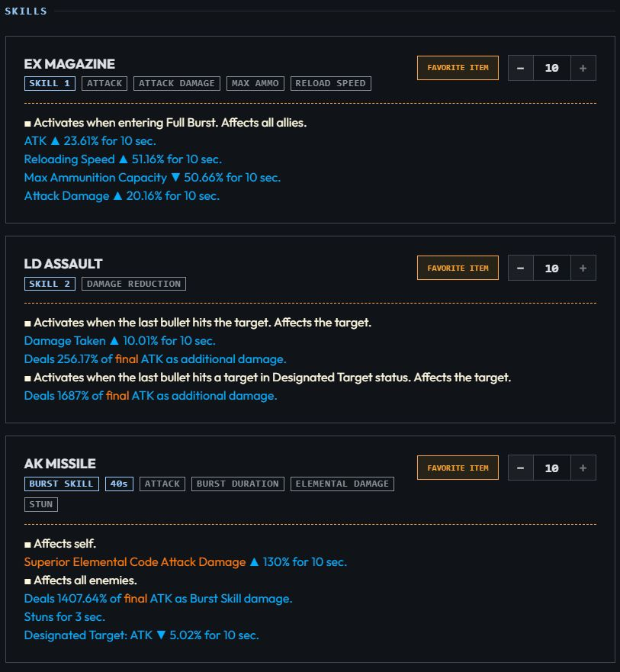Select the SKILL 1 tag

coord(50,84)
